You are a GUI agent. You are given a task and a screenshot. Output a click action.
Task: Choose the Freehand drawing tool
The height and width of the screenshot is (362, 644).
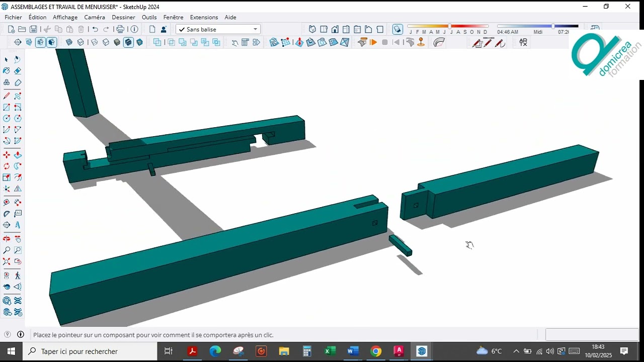coord(18,96)
